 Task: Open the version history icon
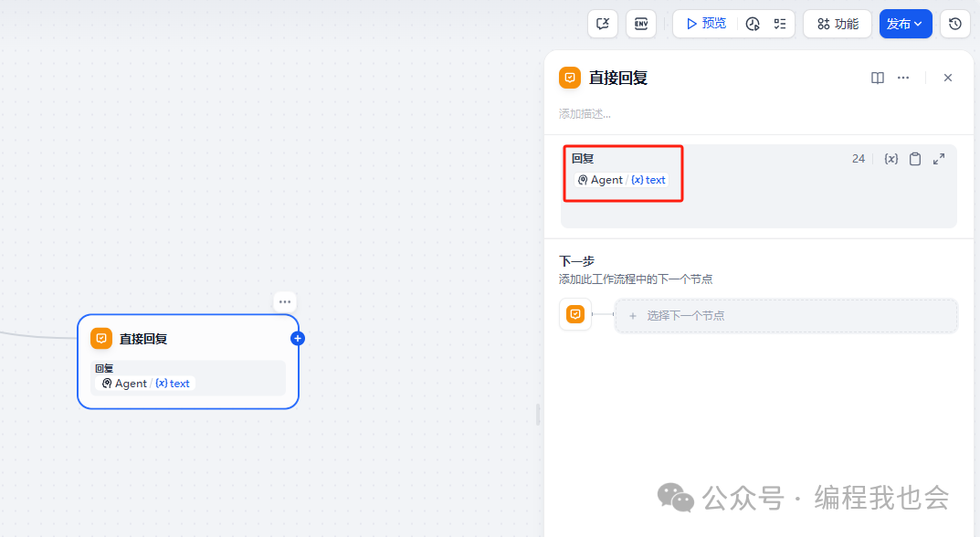coord(955,24)
